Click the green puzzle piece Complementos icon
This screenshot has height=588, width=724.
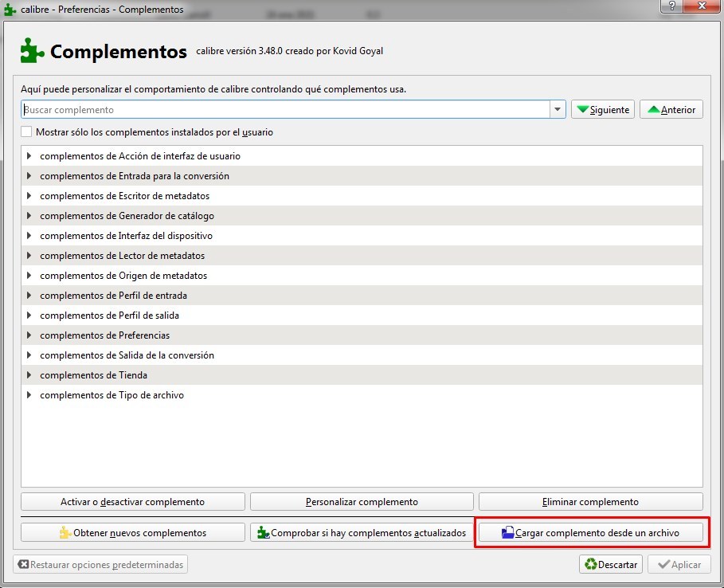[32, 51]
